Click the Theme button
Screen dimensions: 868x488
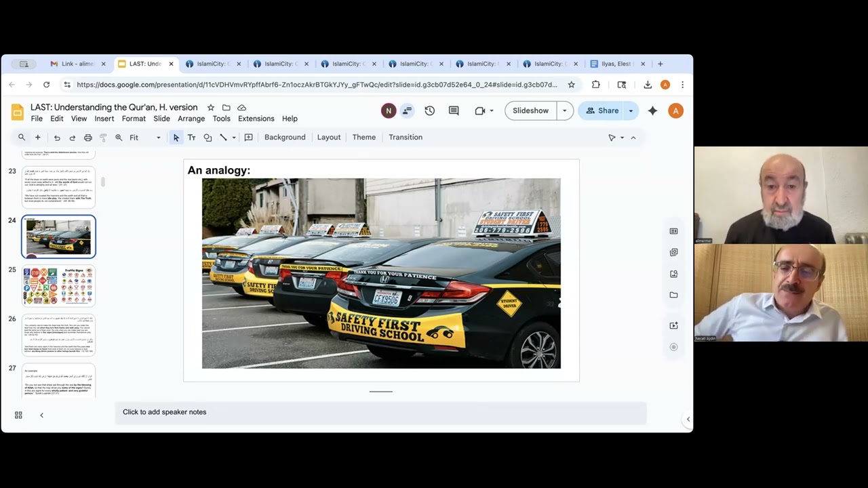(x=364, y=138)
